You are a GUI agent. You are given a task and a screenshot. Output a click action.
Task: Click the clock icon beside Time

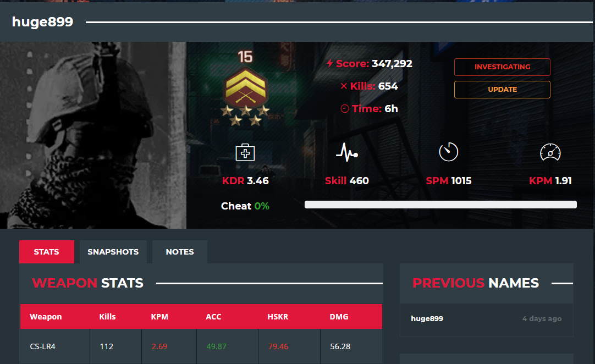[x=345, y=108]
